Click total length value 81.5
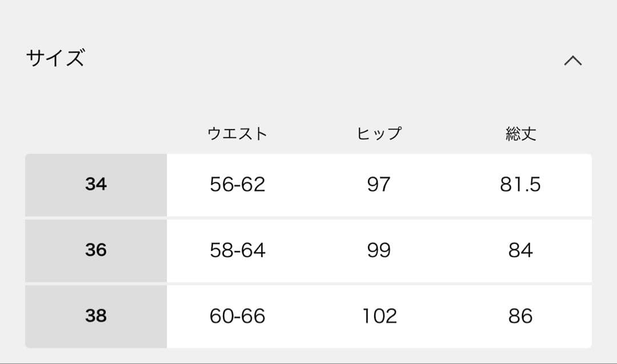 click(x=520, y=185)
